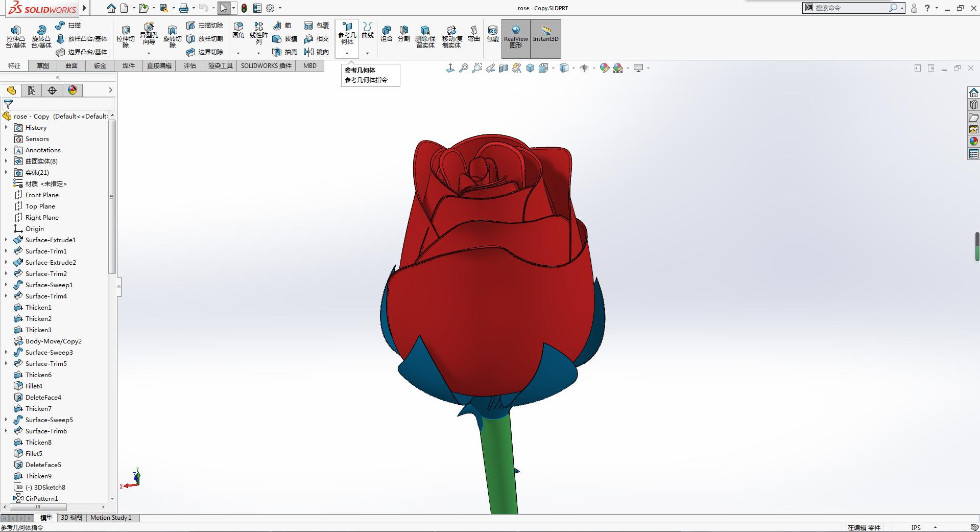Select the Boundary Cut (边界切除) tool
This screenshot has height=532, width=980.
click(x=204, y=52)
